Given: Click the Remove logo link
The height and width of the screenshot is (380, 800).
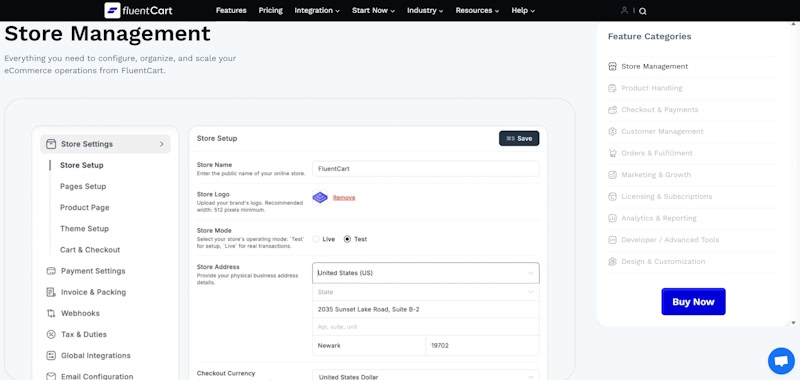Looking at the screenshot, I should tap(344, 197).
